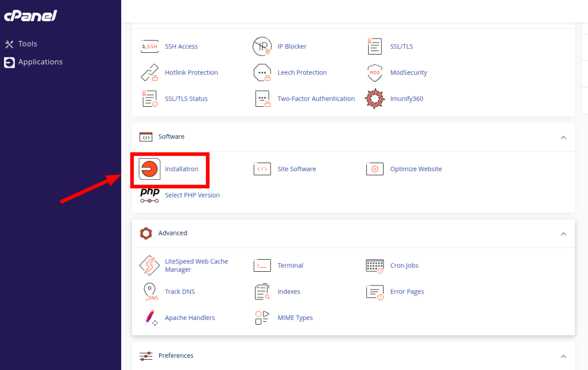The width and height of the screenshot is (588, 370).
Task: Open the Error Pages icon
Action: click(x=374, y=292)
